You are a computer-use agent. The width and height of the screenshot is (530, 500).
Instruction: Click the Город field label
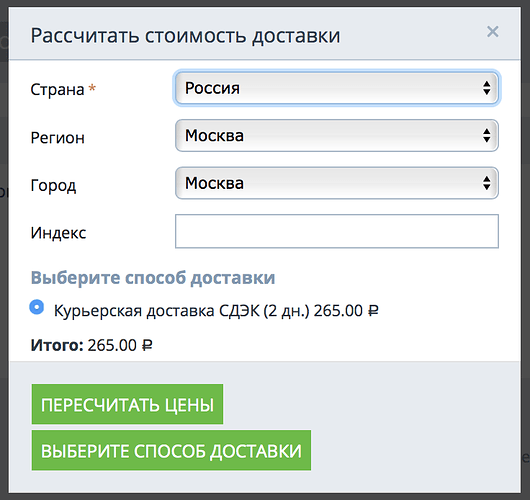tap(53, 186)
